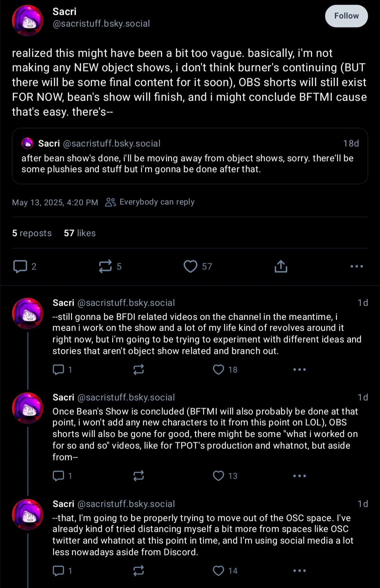Image resolution: width=380 pixels, height=588 pixels.
Task: Repost the "--still gonna be BFDI" reply
Action: [x=139, y=370]
